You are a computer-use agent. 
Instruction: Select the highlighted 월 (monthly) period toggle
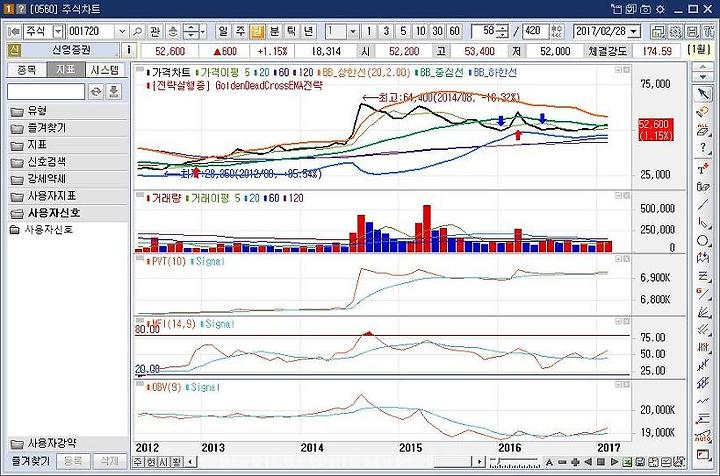point(257,32)
